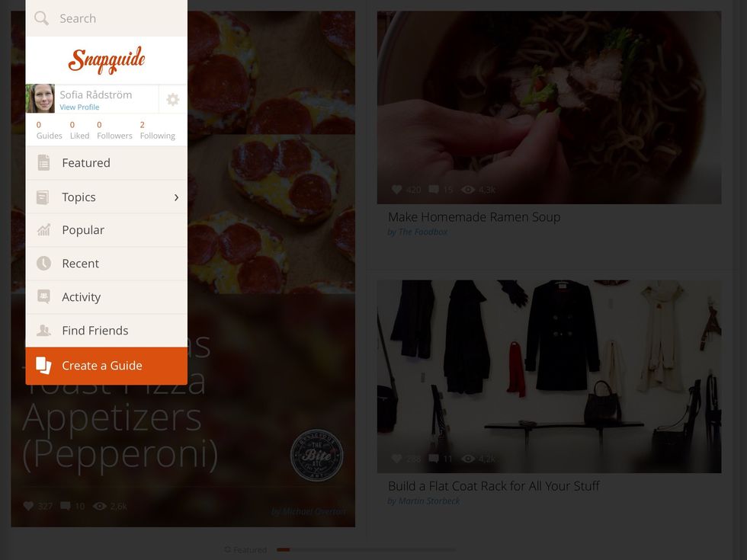The height and width of the screenshot is (560, 747).
Task: Click the Popular chart icon
Action: point(44,230)
